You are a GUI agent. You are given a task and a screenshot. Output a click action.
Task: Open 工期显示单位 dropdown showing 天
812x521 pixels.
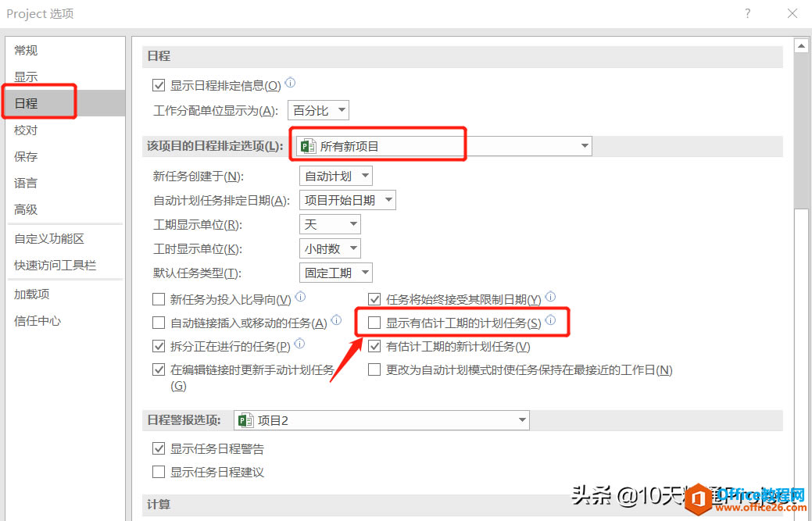(330, 224)
